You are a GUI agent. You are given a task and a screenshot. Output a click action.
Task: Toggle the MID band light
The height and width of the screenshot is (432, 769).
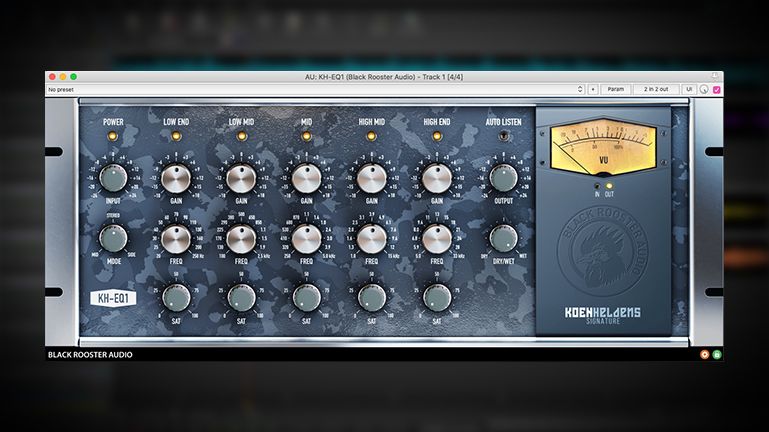[307, 136]
